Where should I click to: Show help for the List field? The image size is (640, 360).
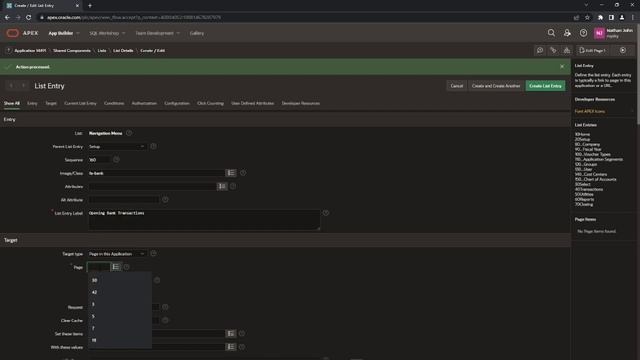coord(129,133)
